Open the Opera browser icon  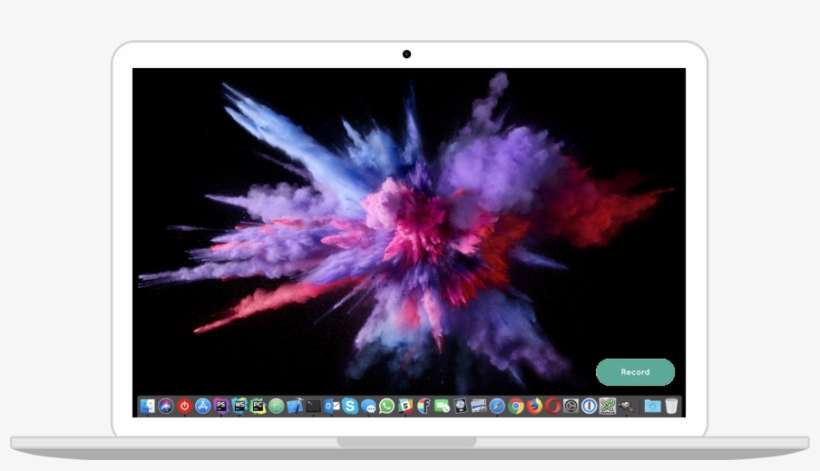click(552, 406)
